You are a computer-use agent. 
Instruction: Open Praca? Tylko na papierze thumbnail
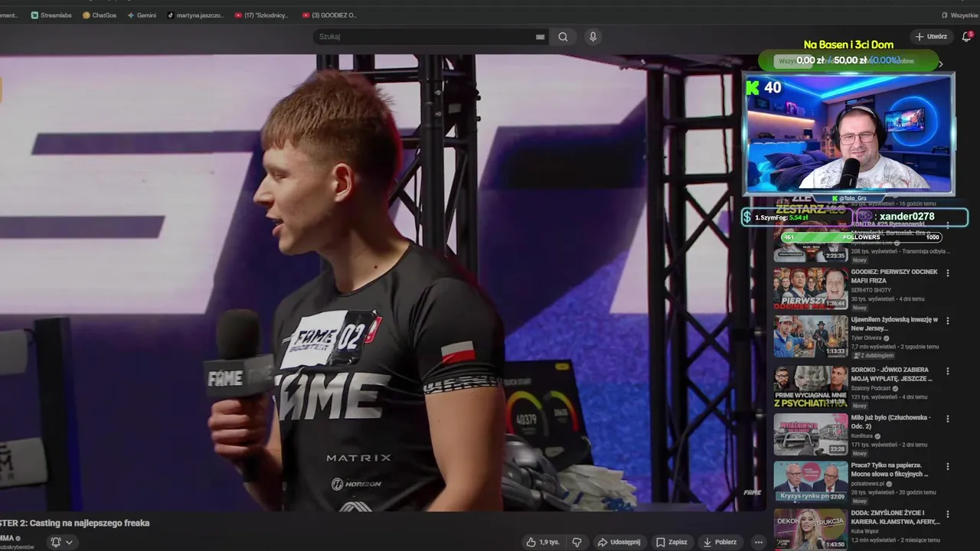[811, 481]
